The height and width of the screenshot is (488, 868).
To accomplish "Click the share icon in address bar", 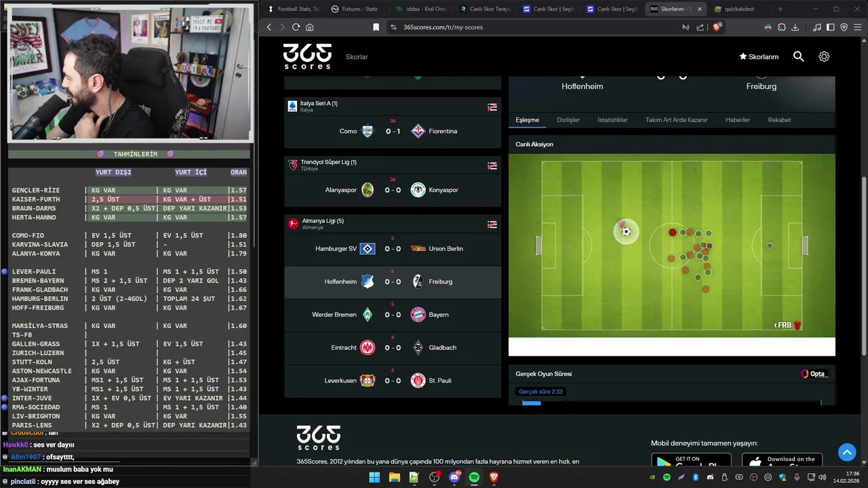I will (x=698, y=27).
